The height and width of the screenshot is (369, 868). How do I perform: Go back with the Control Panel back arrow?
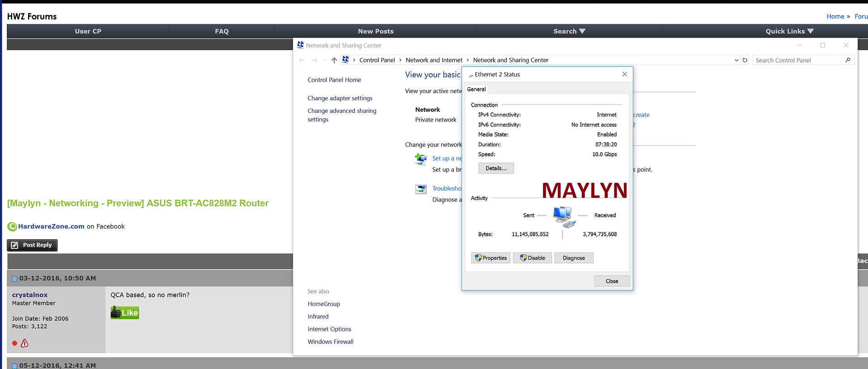pos(302,60)
